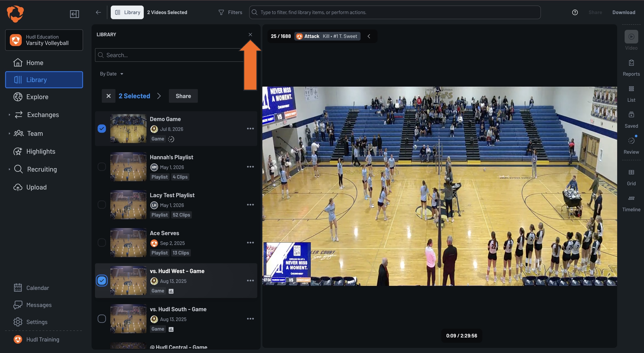Image resolution: width=644 pixels, height=353 pixels.
Task: Open the Lacy Test Playlist thumbnail
Action: click(128, 205)
